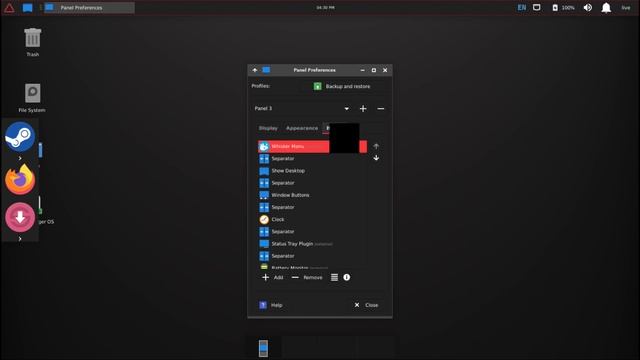Select the Status Tray Plugin row
Viewport: 640px width, 360px height.
coord(312,244)
